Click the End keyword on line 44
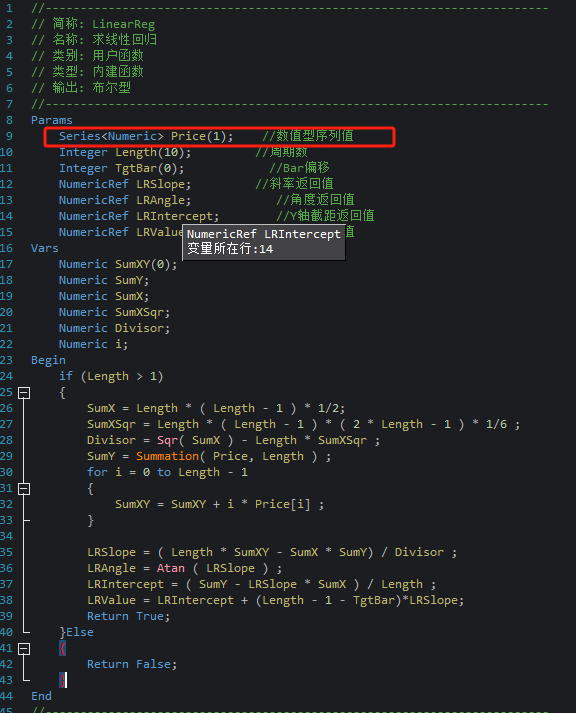Image resolution: width=576 pixels, height=713 pixels. (41, 696)
